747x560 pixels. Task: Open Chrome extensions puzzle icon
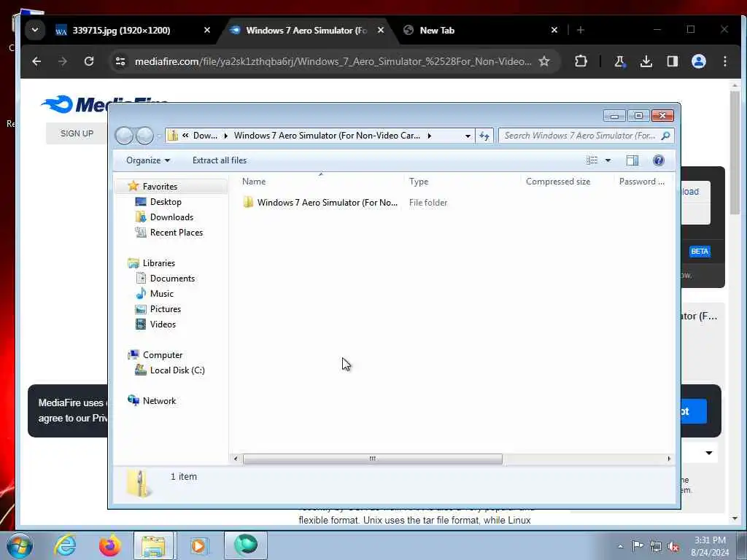pyautogui.click(x=581, y=61)
